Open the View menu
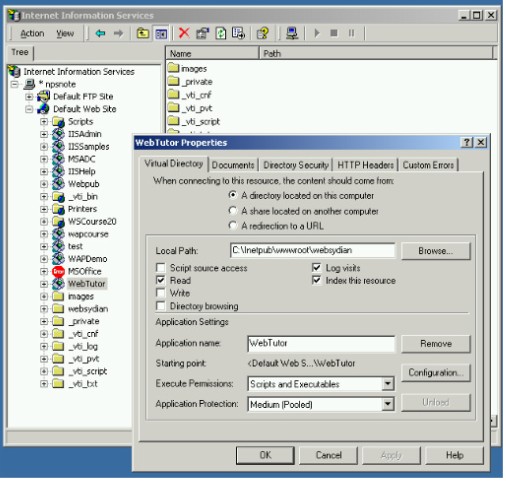The width and height of the screenshot is (506, 481). point(65,33)
